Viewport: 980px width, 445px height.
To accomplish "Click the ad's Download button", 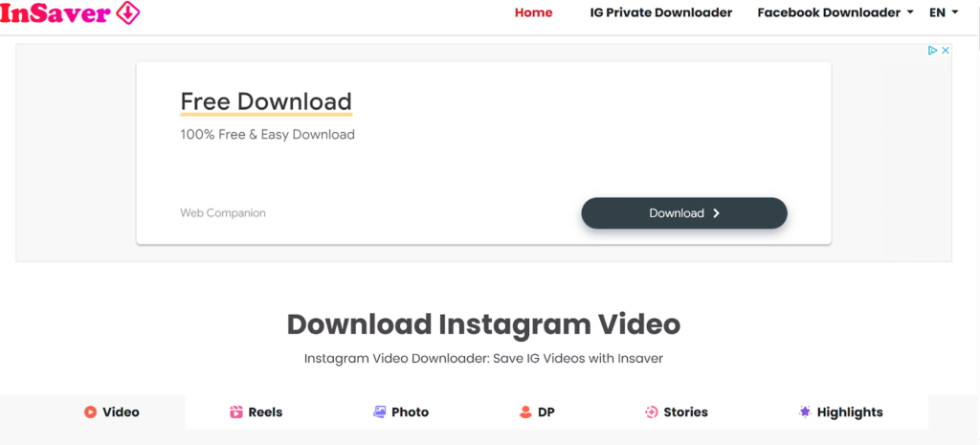I will [683, 213].
